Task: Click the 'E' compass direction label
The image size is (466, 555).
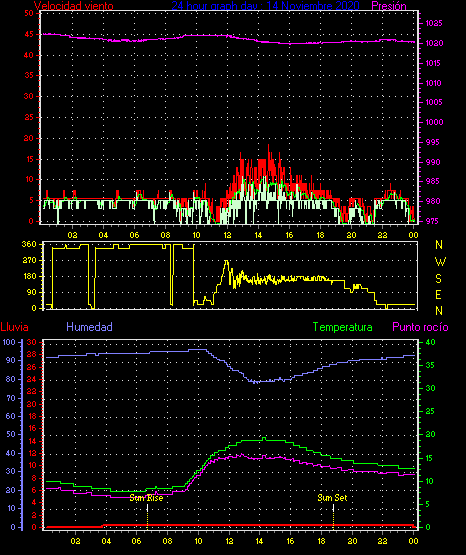Action: point(438,295)
